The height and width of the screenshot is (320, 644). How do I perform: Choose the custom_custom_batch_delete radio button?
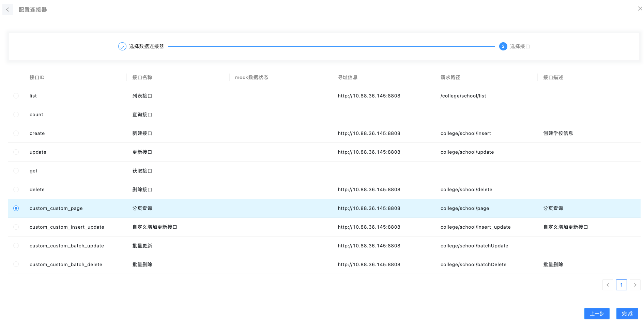click(x=16, y=264)
